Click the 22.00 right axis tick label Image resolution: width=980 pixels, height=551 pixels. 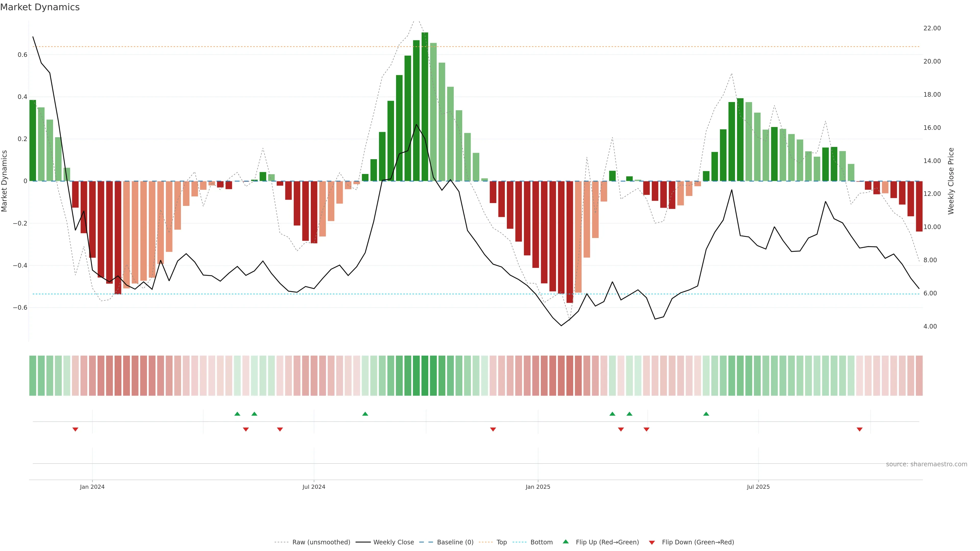click(x=932, y=28)
